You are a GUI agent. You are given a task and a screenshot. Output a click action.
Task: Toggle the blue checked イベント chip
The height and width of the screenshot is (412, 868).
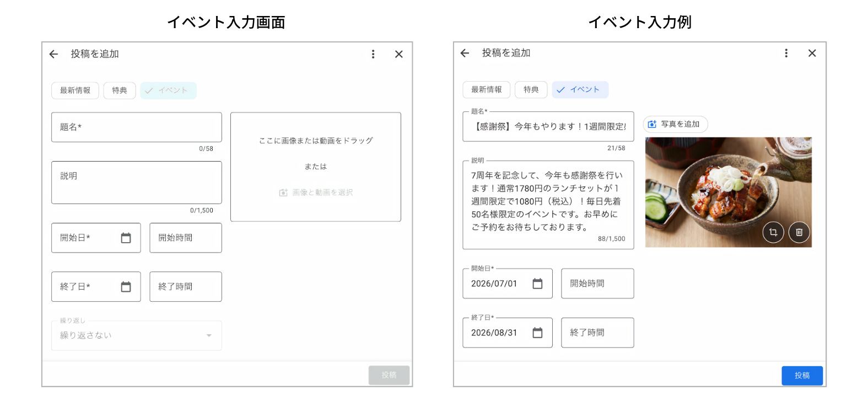click(580, 89)
